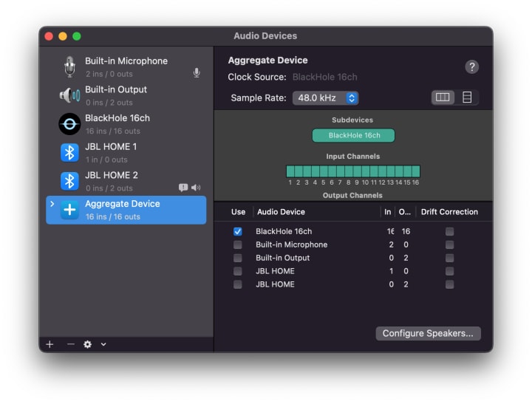Toggle Drift Correction for JBL HOME 1 in
This screenshot has height=404, width=532.
(x=449, y=271)
